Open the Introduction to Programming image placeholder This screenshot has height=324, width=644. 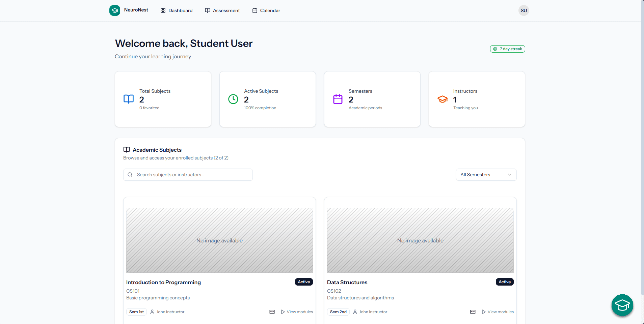tap(219, 240)
